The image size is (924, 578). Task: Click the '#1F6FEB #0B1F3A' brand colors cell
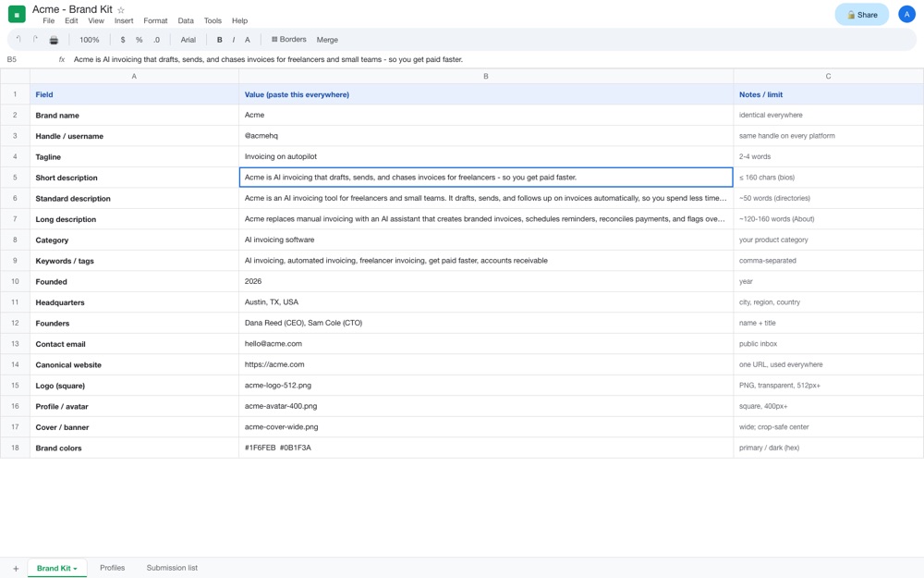[486, 448]
